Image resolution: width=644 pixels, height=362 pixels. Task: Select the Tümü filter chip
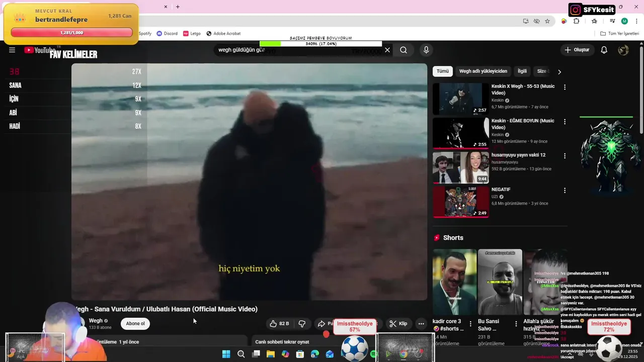pos(443,71)
